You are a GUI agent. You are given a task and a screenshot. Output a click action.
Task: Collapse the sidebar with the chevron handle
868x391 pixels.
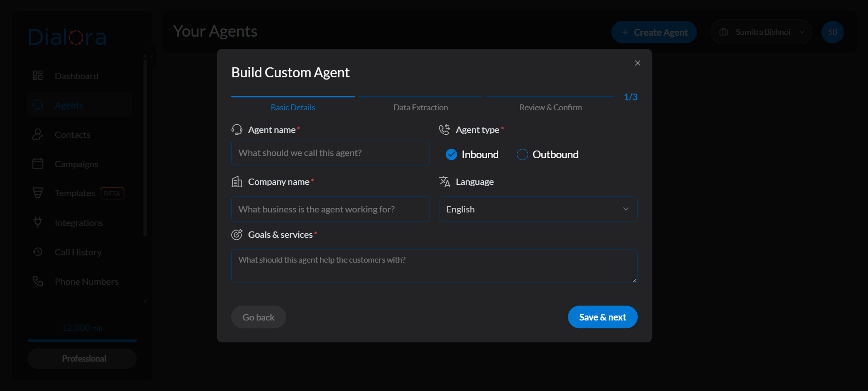coord(152,57)
